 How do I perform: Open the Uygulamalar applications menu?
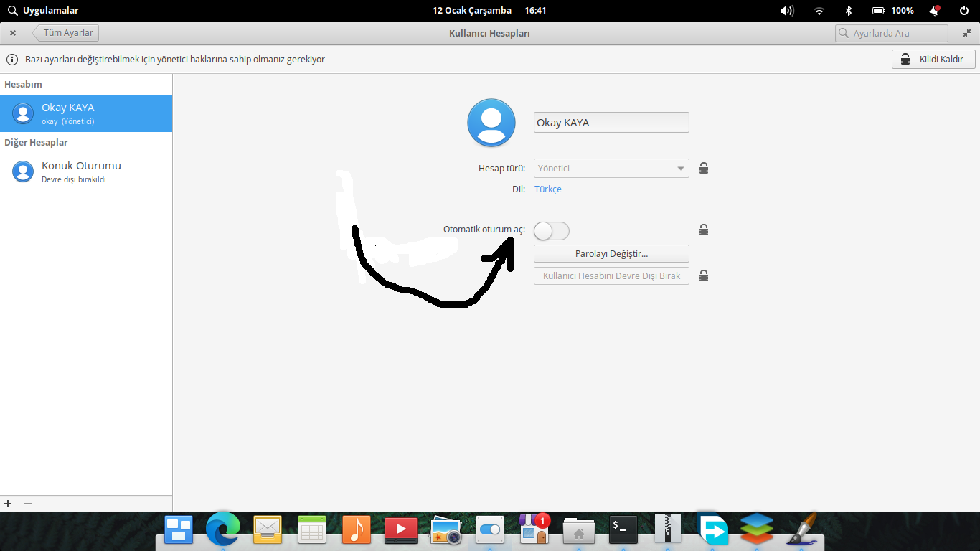coord(42,11)
